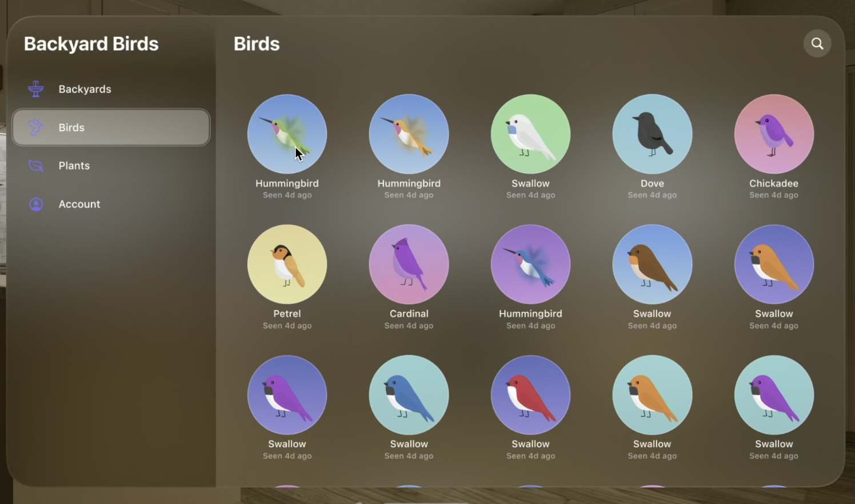The image size is (855, 504).
Task: Select the Backyards fountain icon
Action: point(36,89)
